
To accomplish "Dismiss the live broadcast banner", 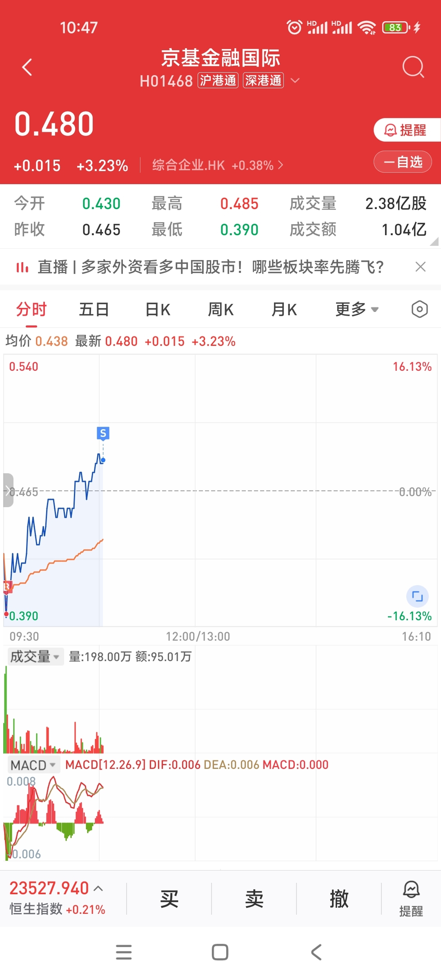I will 420,267.
